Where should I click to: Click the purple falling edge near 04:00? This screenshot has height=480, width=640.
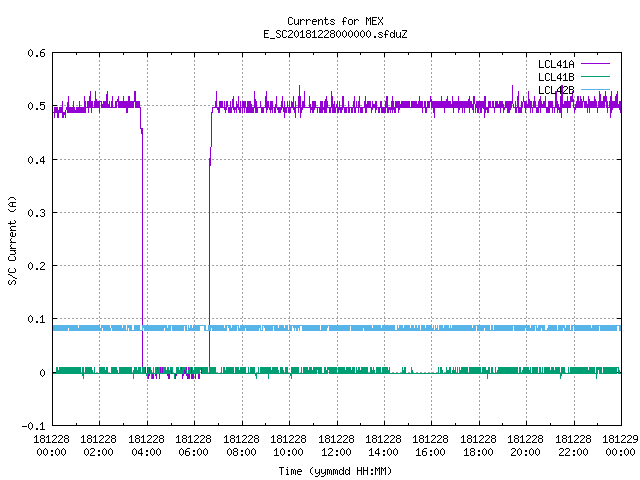(x=142, y=245)
